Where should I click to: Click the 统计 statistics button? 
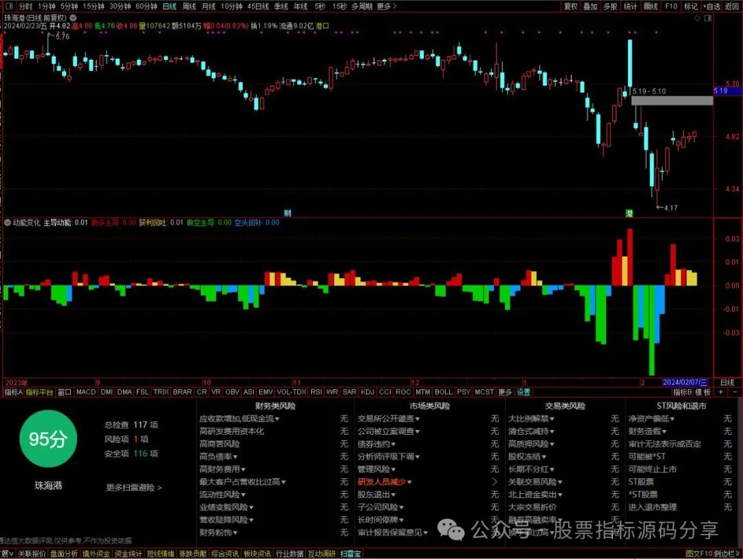tap(631, 6)
